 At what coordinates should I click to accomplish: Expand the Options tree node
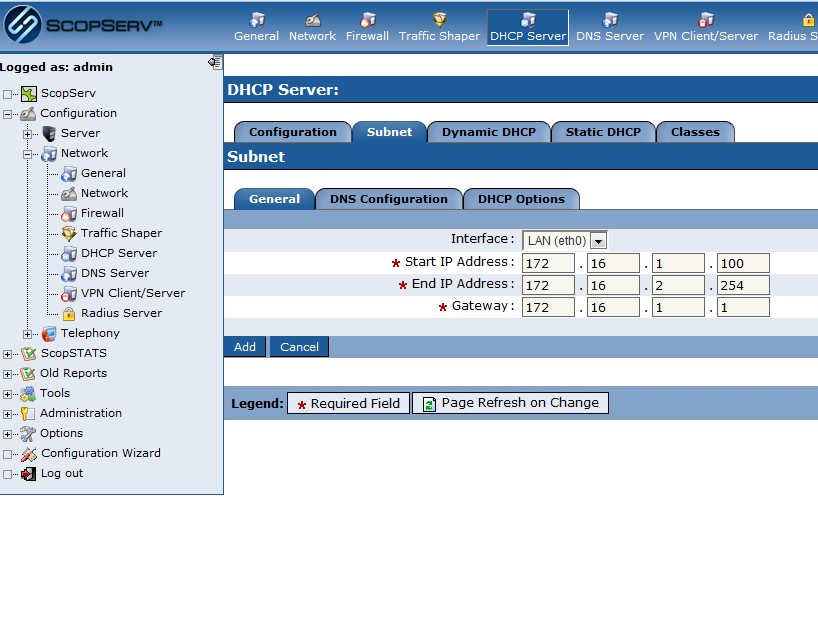click(x=7, y=434)
